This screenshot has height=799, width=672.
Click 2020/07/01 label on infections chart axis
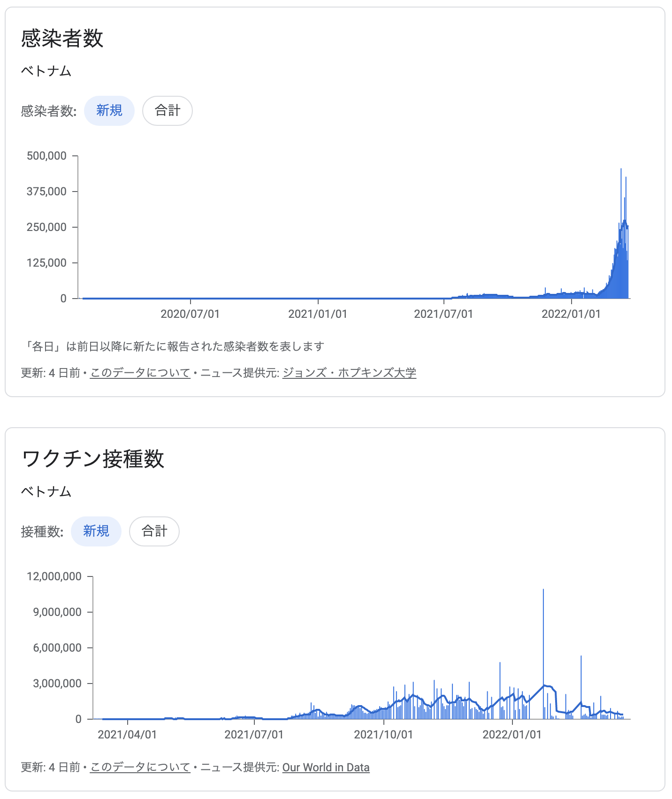190,314
